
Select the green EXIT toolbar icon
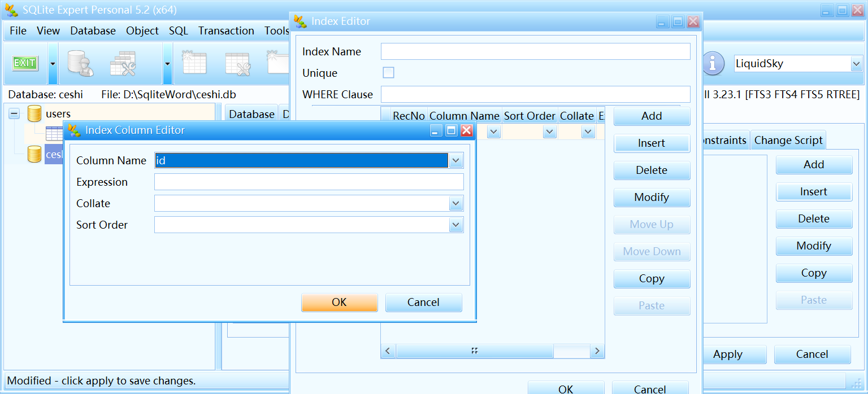point(25,63)
